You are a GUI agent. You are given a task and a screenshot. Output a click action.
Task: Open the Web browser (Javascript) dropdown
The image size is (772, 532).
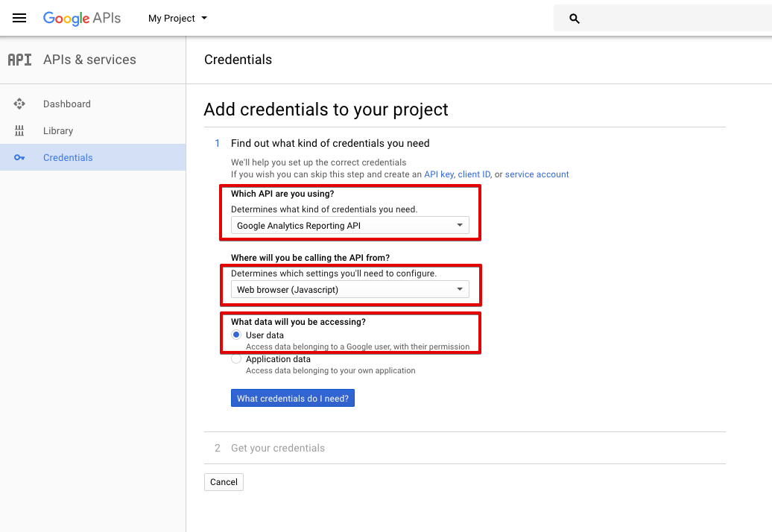(349, 289)
